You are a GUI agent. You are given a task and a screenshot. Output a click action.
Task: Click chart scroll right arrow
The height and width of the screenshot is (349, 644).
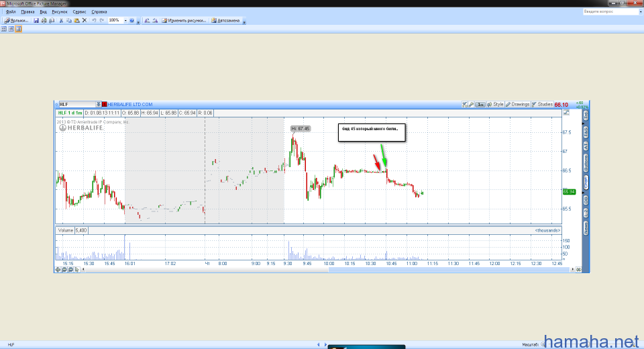tap(572, 270)
